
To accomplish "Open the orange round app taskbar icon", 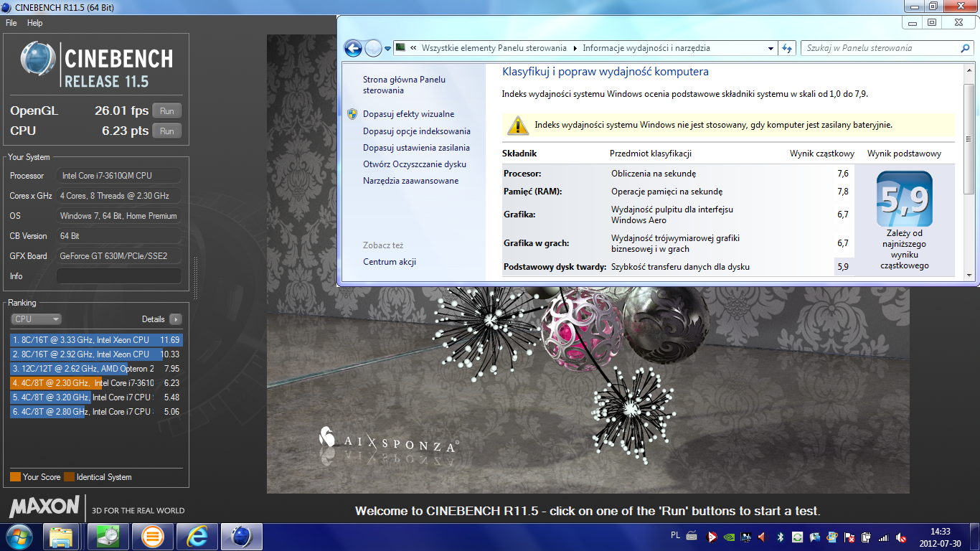I will [x=152, y=537].
